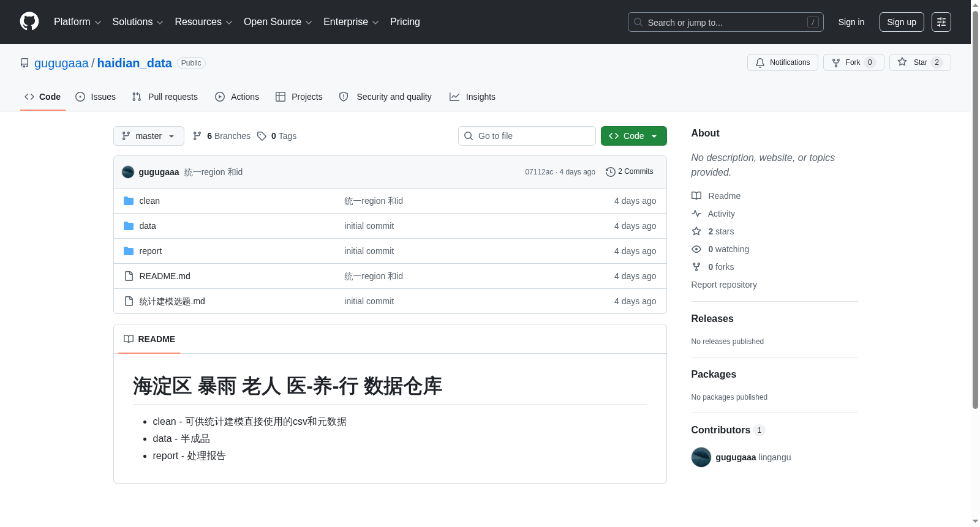980x527 pixels.
Task: Expand the Open Source menu
Action: click(x=278, y=22)
